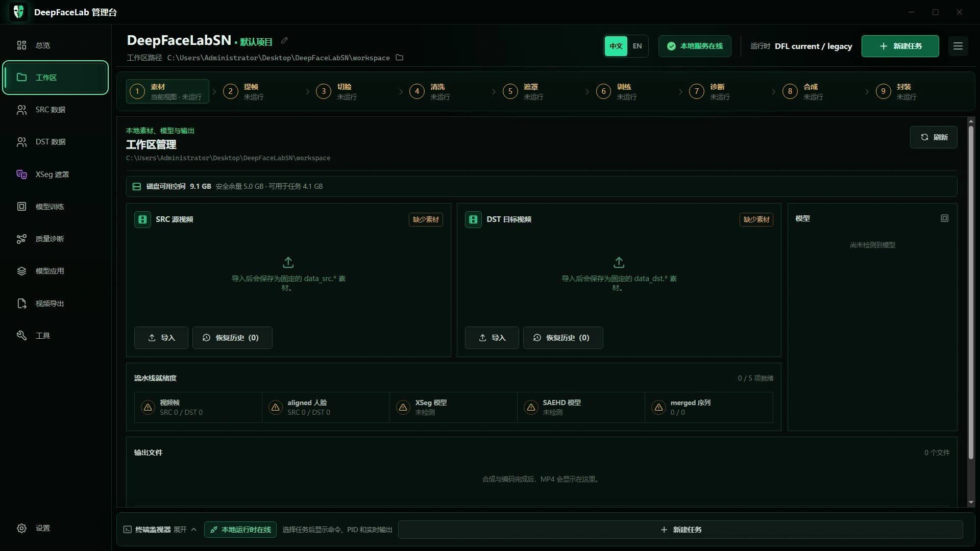Open the DST 数据 section

point(56,142)
